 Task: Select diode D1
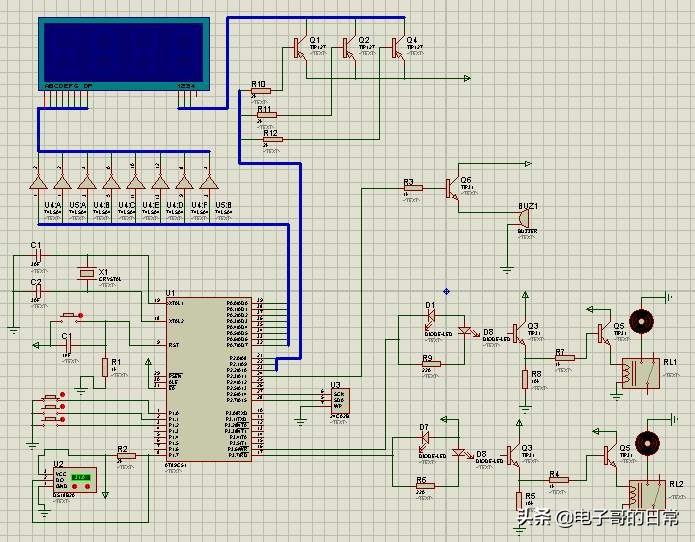430,316
